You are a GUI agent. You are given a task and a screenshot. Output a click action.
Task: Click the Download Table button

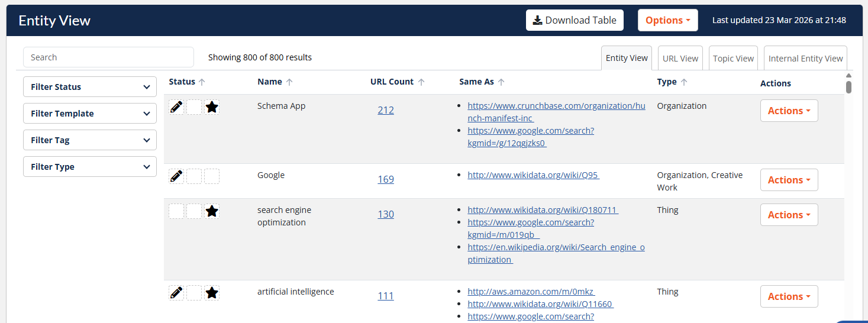(575, 20)
